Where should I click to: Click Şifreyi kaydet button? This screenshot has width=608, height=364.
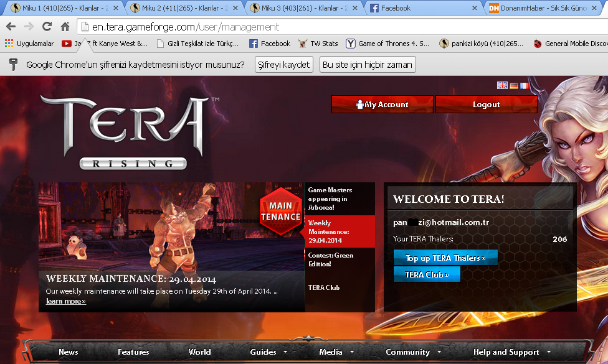tap(284, 65)
